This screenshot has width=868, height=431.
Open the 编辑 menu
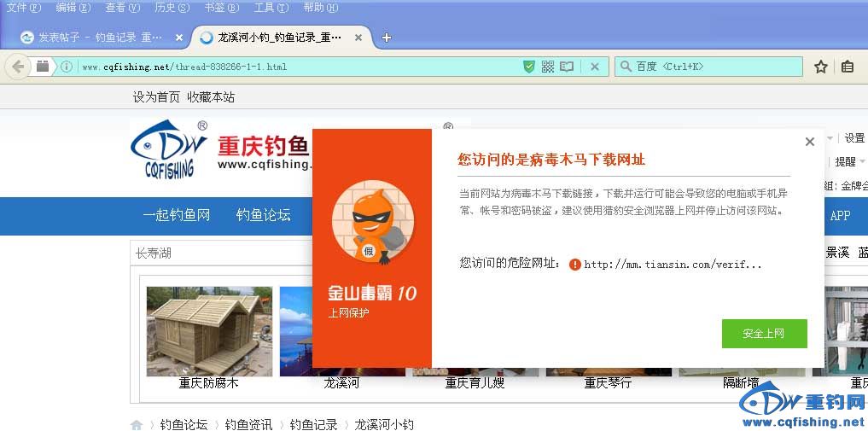click(x=73, y=8)
